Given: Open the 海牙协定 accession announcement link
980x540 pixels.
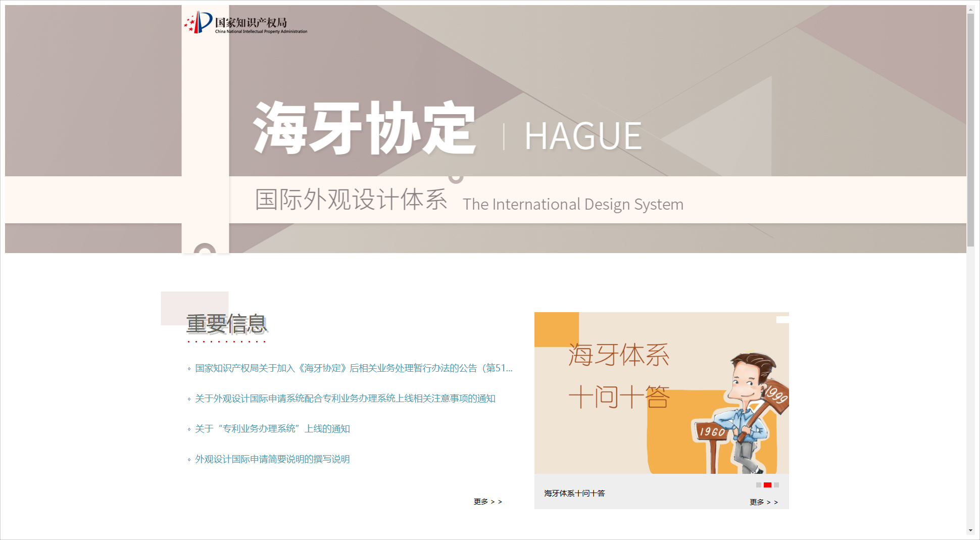Looking at the screenshot, I should 353,368.
